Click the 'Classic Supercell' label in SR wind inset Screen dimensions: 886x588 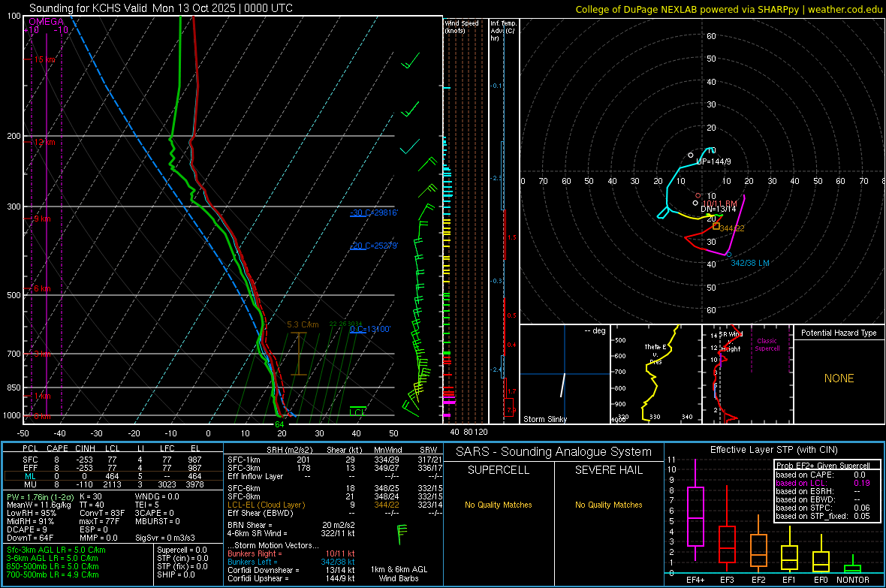[767, 345]
